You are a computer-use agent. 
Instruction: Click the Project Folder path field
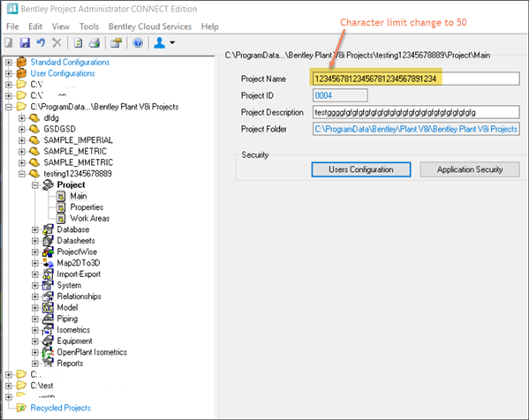[416, 129]
